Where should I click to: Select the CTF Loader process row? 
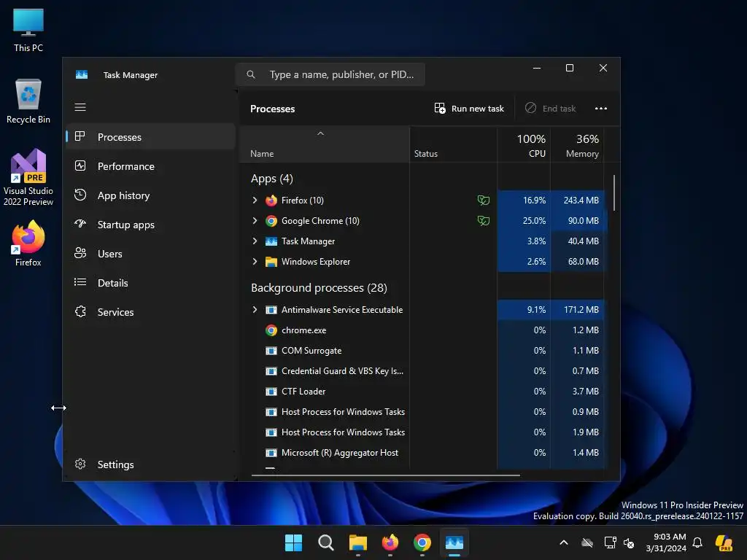[x=422, y=392]
